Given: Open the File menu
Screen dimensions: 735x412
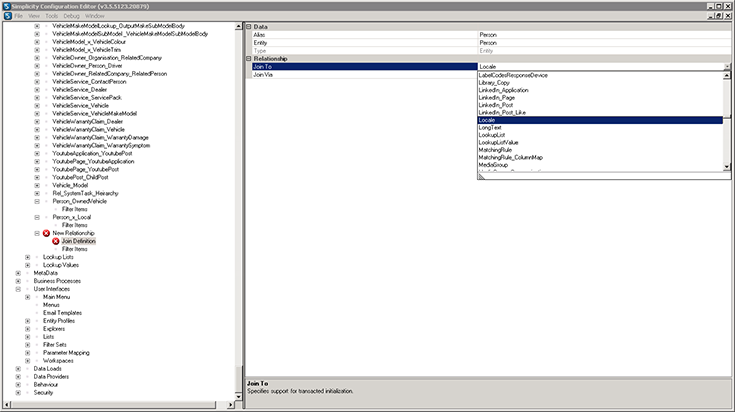Looking at the screenshot, I should pos(19,16).
